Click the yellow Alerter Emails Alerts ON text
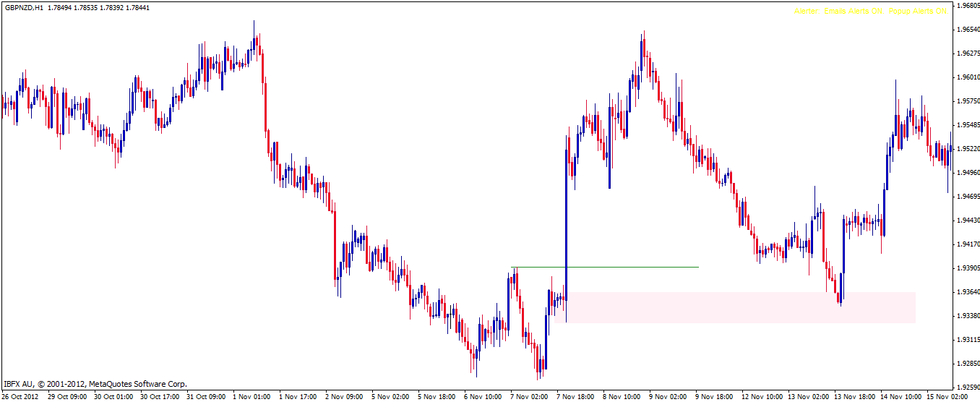 click(x=838, y=12)
